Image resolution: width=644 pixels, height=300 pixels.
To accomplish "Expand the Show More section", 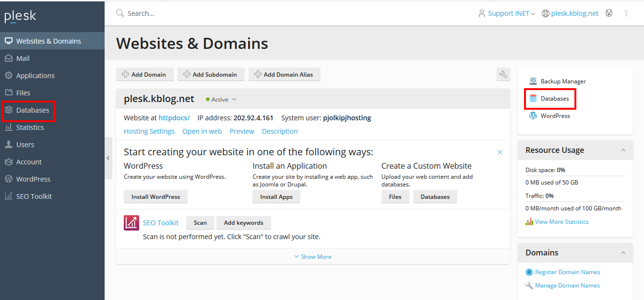I will (313, 257).
